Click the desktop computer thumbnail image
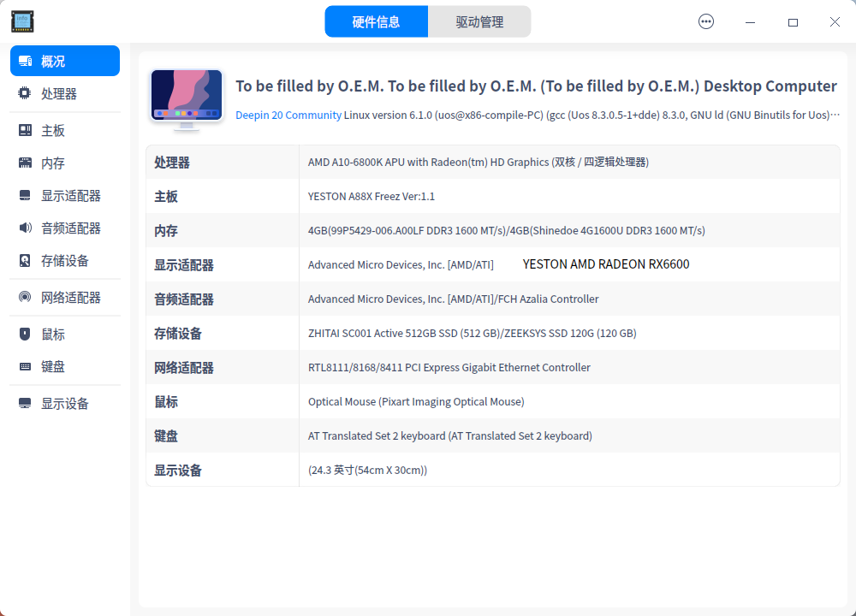 coord(186,98)
